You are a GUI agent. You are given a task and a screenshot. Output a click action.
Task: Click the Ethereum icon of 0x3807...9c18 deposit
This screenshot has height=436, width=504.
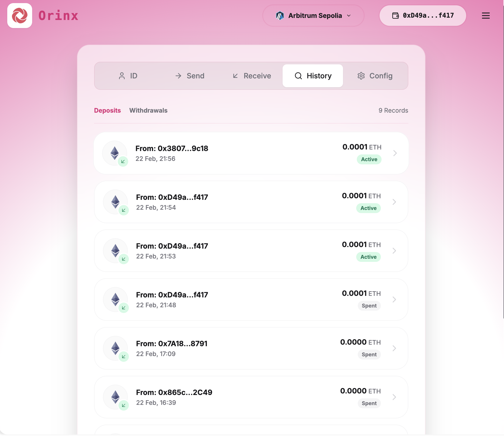pos(115,153)
